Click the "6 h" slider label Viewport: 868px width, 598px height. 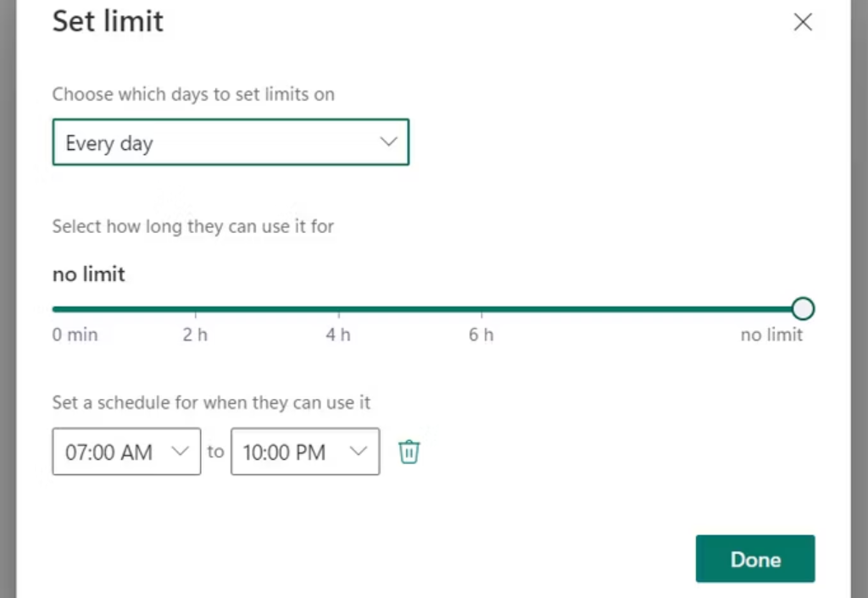point(481,335)
